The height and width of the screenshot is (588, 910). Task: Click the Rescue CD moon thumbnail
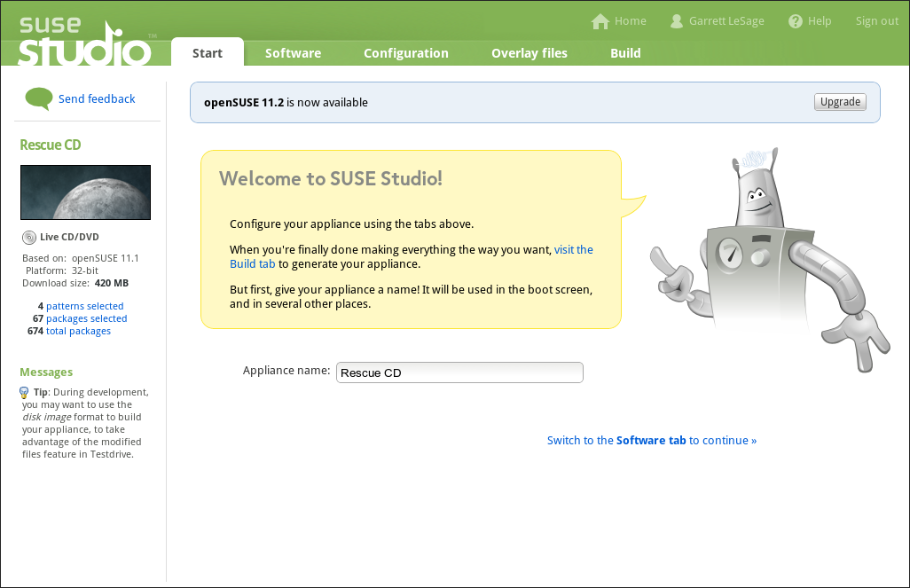pos(85,192)
